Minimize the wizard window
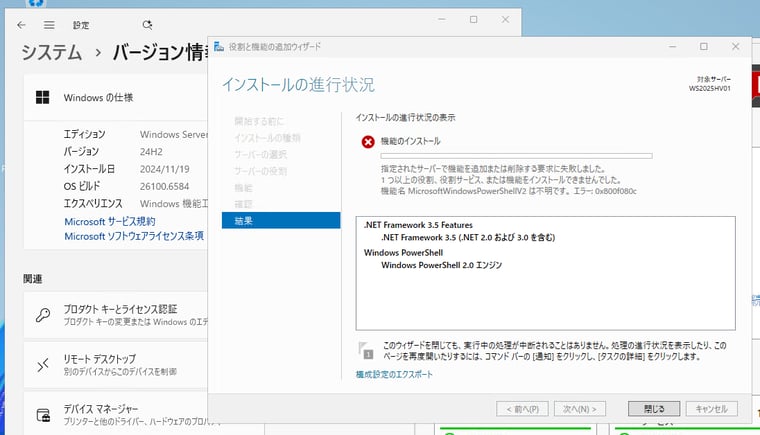This screenshot has height=435, width=760. click(x=672, y=47)
